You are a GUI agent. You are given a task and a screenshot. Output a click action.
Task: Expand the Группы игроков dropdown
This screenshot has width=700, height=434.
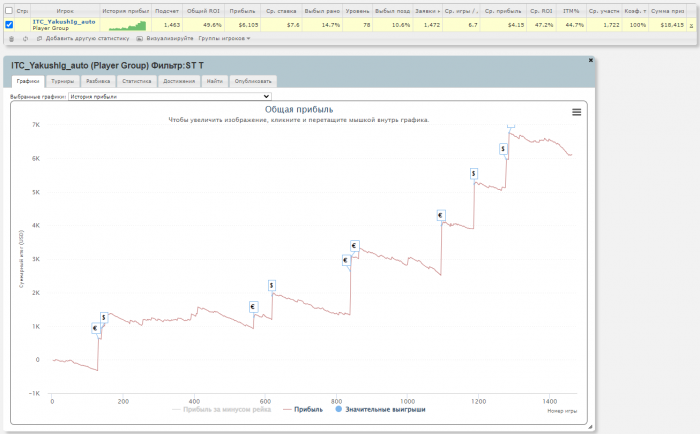(x=224, y=39)
